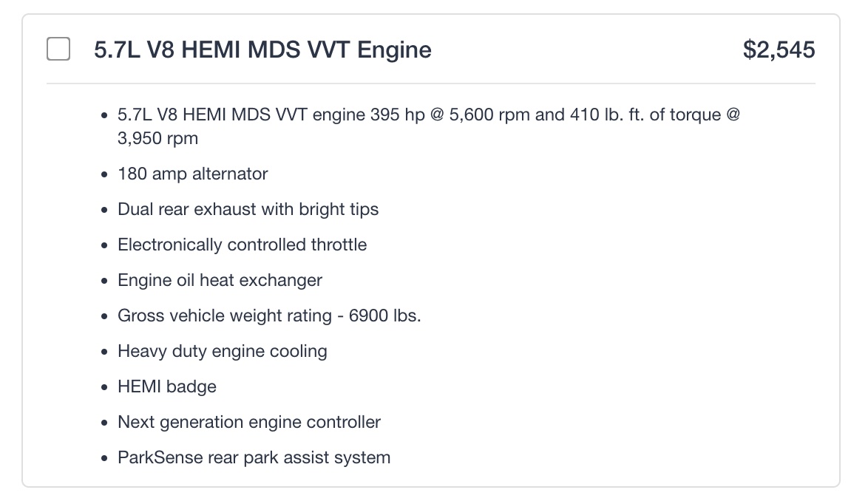The image size is (868, 501).
Task: Click the 395 hp engine description line
Action: tap(429, 115)
